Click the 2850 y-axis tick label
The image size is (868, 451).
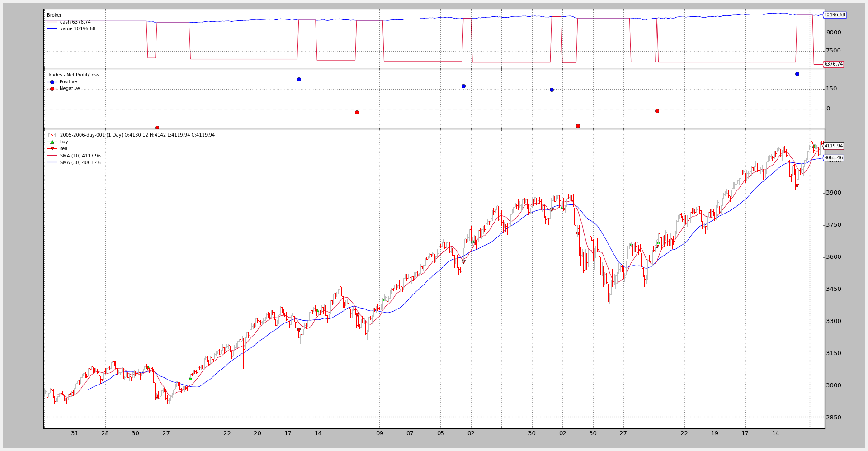(833, 418)
